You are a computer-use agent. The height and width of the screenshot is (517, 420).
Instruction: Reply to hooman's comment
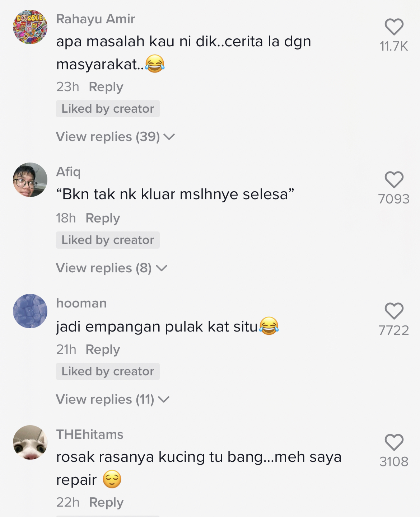[103, 349]
